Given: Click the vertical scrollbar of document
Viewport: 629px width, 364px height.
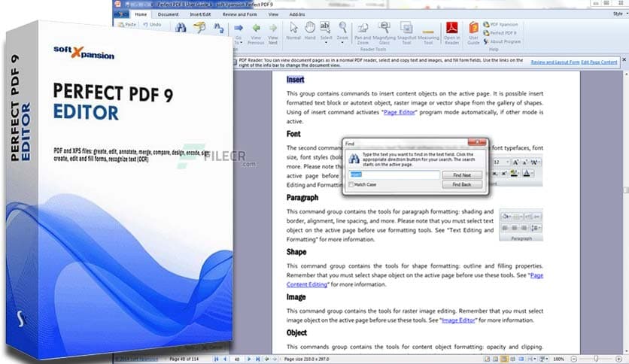Looking at the screenshot, I should [x=625, y=213].
